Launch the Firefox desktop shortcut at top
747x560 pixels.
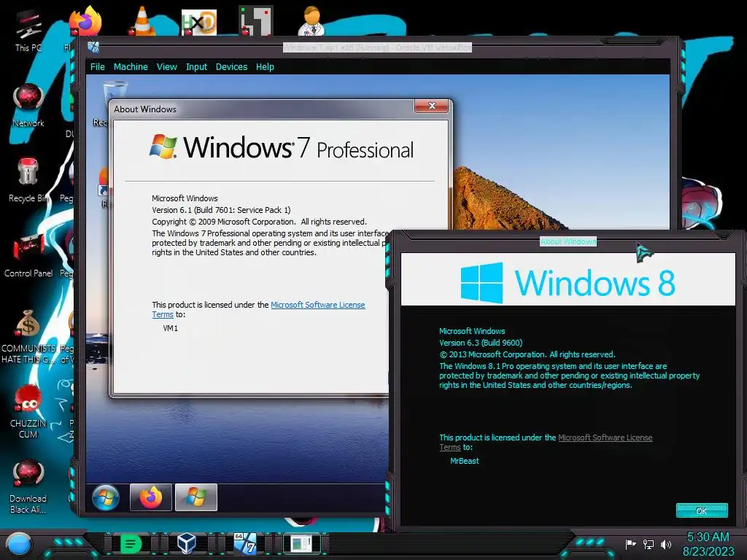pyautogui.click(x=85, y=20)
